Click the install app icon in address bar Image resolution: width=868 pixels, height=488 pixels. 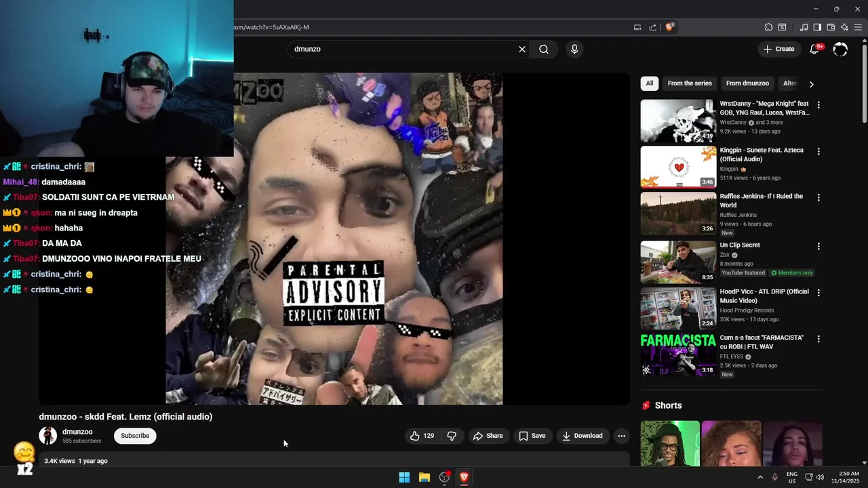click(637, 27)
